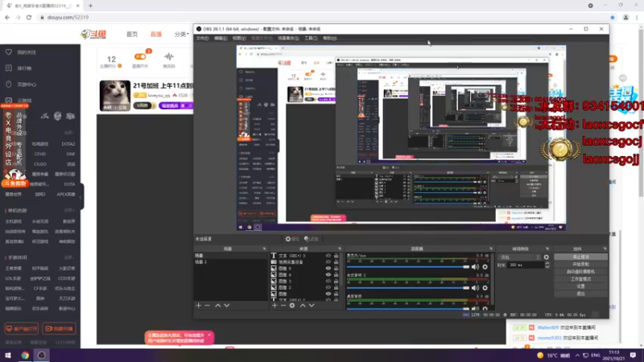Viewport: 644px width, 362px height.
Task: Open the 视图(V) menu in OBS
Action: (x=239, y=38)
